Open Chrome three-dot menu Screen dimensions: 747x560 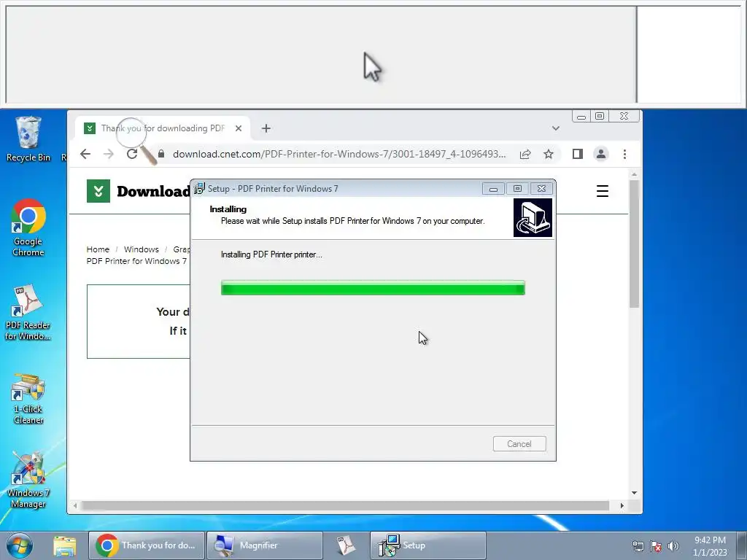[624, 154]
